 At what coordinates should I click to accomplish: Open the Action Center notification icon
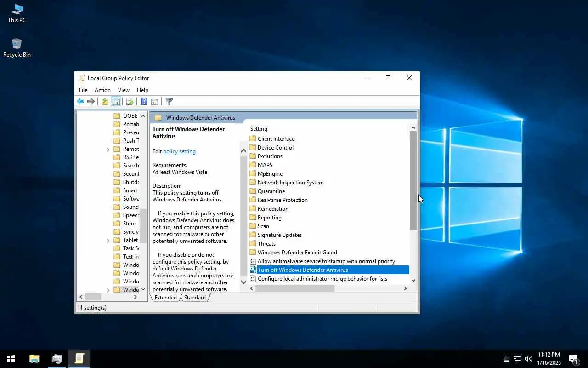pyautogui.click(x=573, y=359)
